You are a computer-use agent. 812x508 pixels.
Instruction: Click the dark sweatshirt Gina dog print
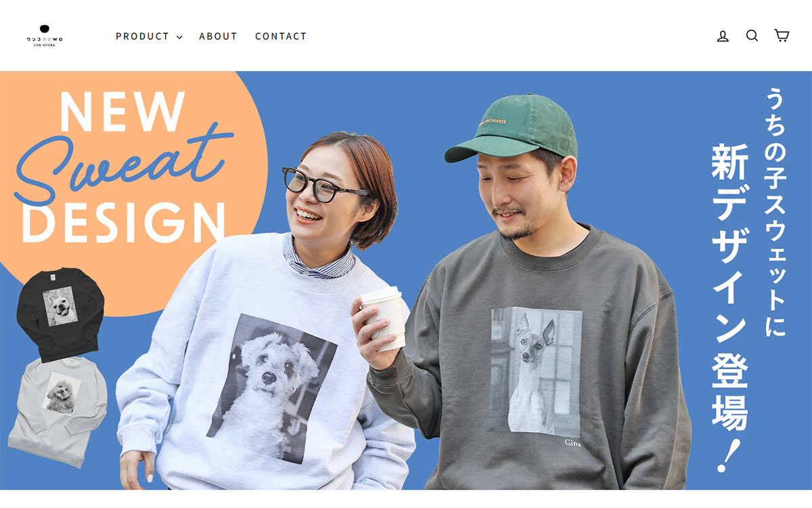[x=536, y=371]
